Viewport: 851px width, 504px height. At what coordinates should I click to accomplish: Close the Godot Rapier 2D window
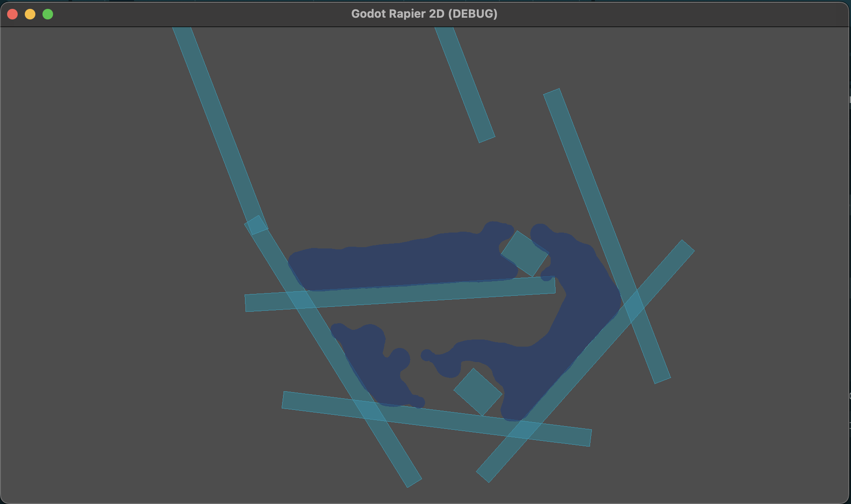pyautogui.click(x=12, y=14)
